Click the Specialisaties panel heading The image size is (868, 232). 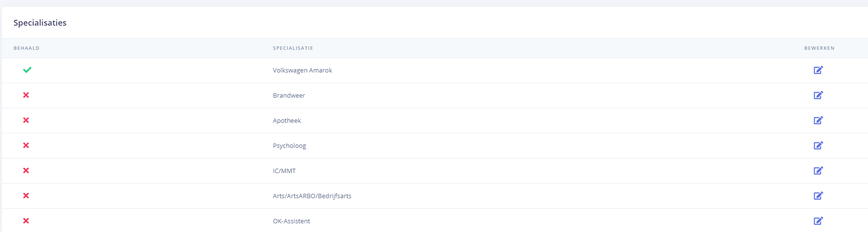tap(40, 23)
